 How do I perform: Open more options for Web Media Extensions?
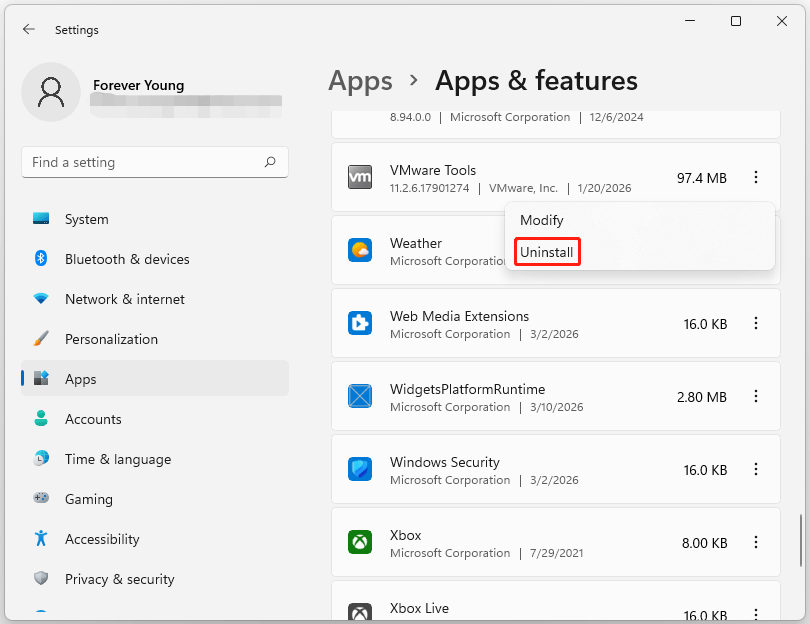tap(757, 323)
